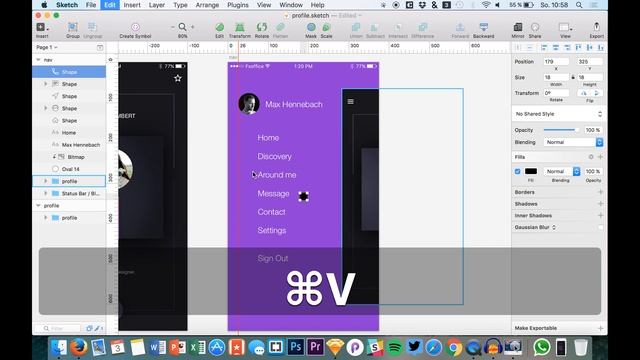Click the Mask toolbar icon

coord(311,27)
